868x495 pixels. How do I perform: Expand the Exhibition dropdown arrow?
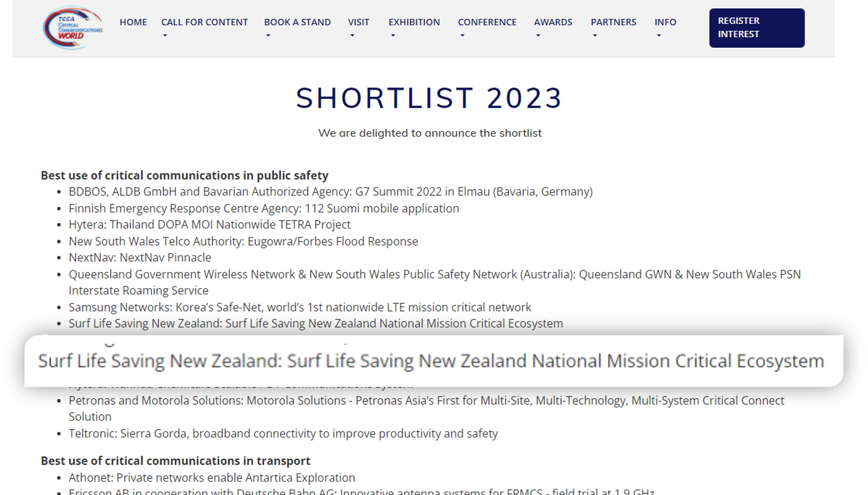click(x=393, y=35)
